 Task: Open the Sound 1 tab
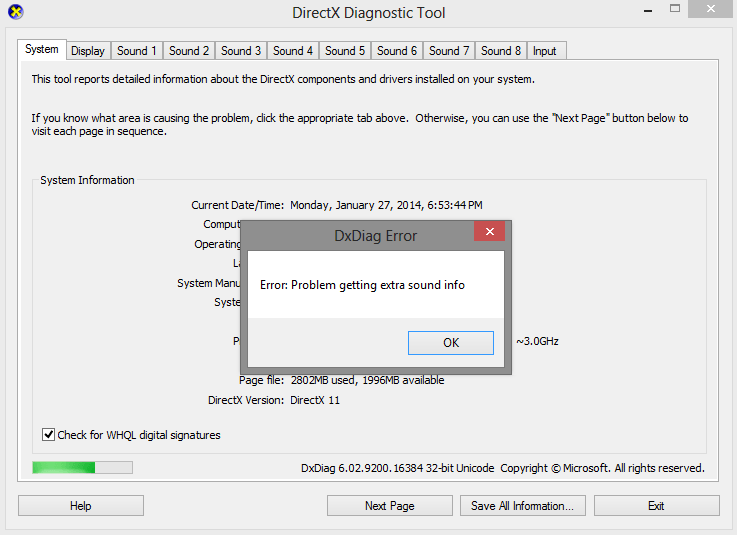(x=137, y=51)
